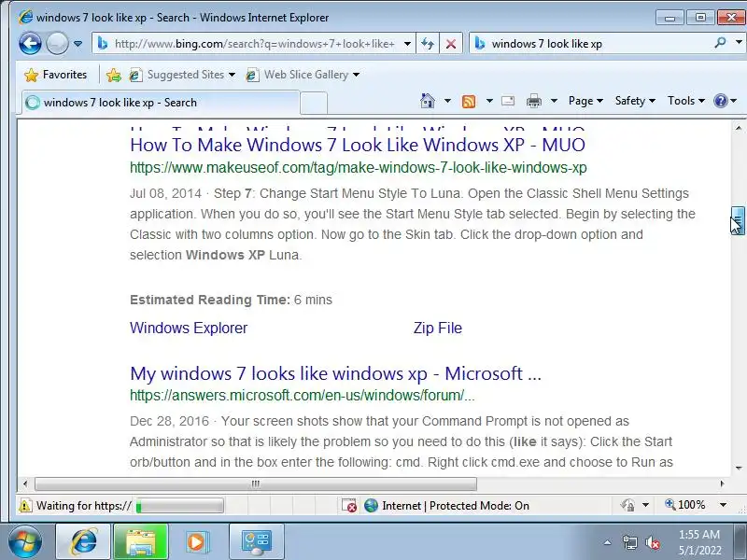The width and height of the screenshot is (747, 560).
Task: Open the Tools menu
Action: (x=686, y=101)
